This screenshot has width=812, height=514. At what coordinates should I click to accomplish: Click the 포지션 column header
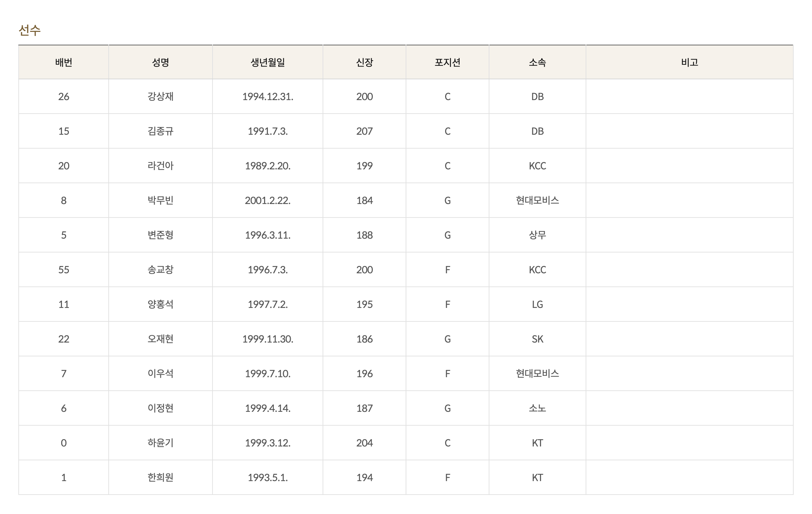448,62
